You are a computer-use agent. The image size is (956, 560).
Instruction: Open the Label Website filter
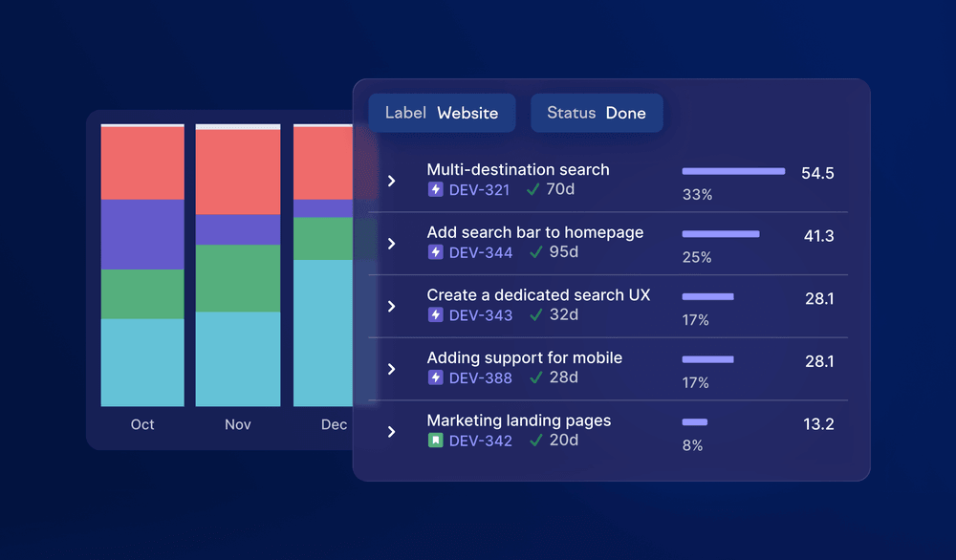pos(442,113)
